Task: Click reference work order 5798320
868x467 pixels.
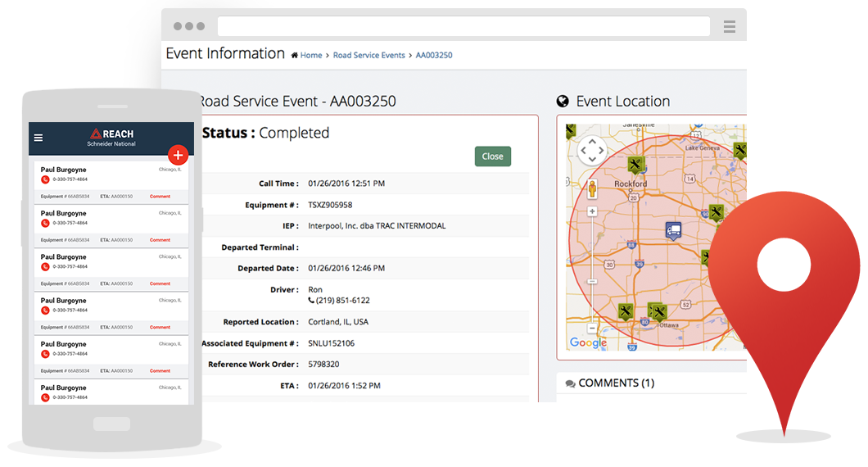Action: 323,365
